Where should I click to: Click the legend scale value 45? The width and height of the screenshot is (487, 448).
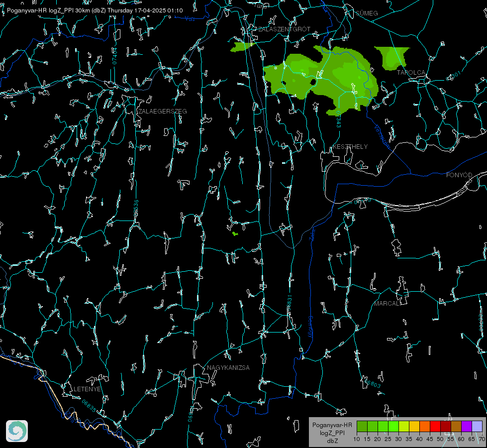[430, 439]
